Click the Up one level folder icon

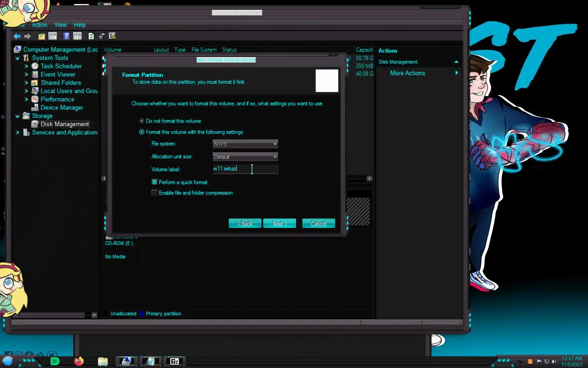(x=42, y=36)
